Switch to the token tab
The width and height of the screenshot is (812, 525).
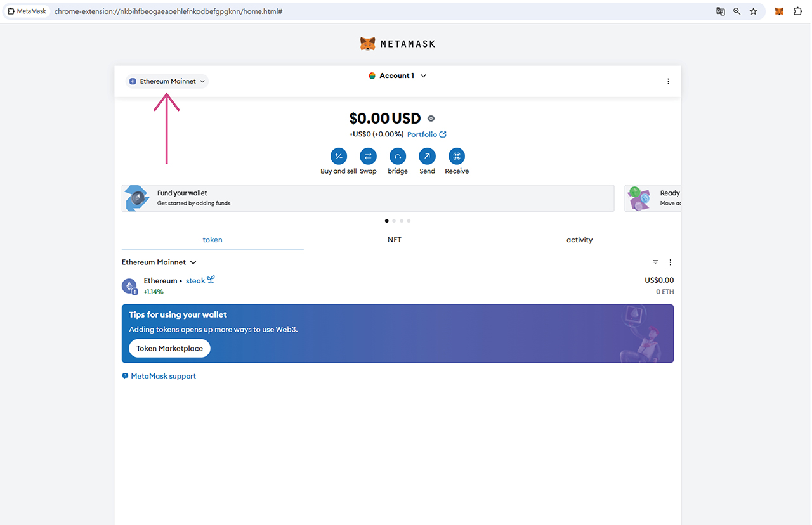pos(213,240)
